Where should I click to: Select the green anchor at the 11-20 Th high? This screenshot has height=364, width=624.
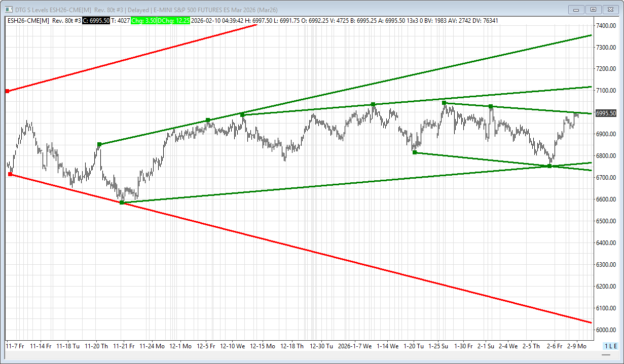pyautogui.click(x=99, y=144)
